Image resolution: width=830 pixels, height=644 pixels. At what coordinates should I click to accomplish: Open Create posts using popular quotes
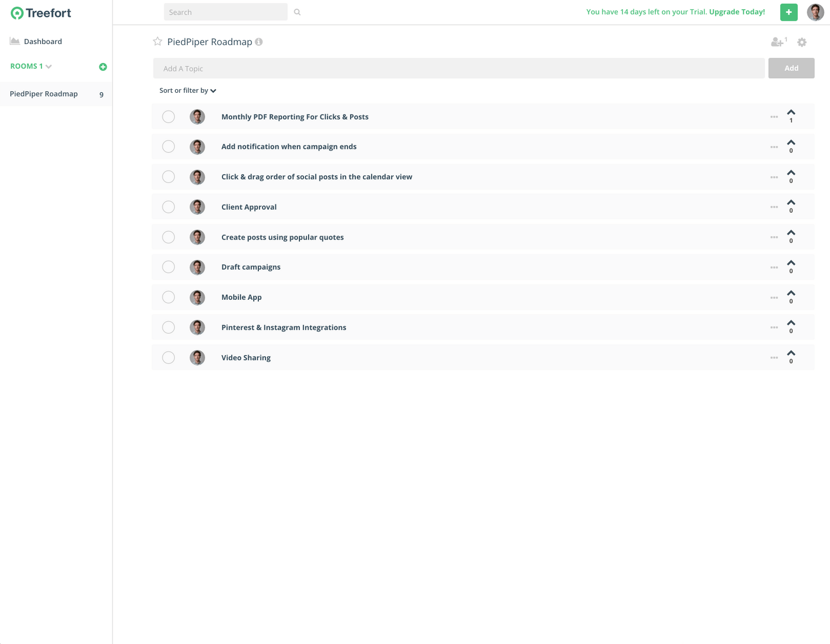[283, 237]
